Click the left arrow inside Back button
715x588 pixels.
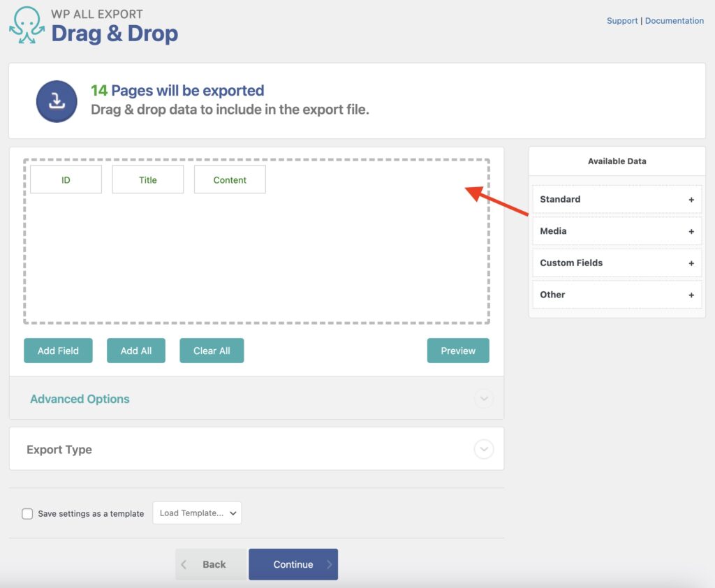pyautogui.click(x=184, y=564)
